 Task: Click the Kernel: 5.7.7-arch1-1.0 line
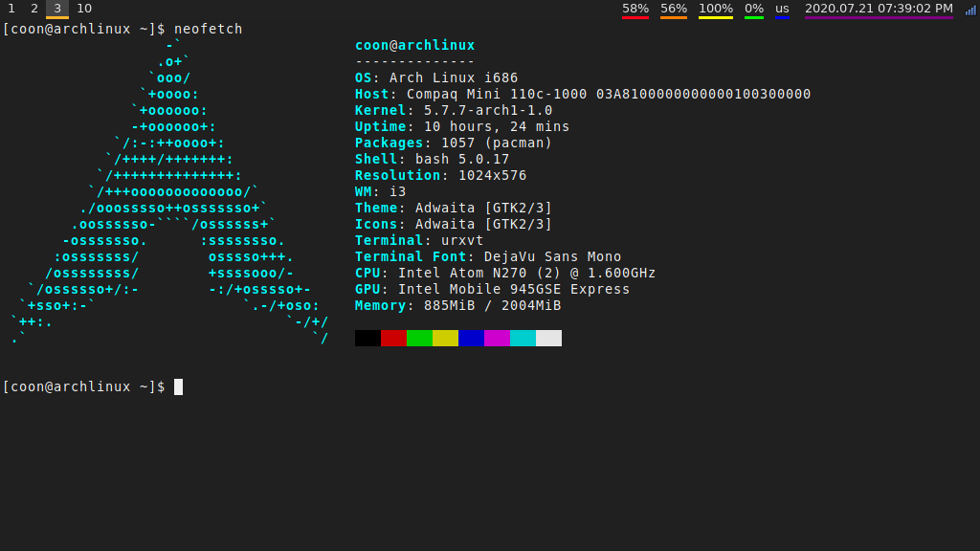pos(454,110)
